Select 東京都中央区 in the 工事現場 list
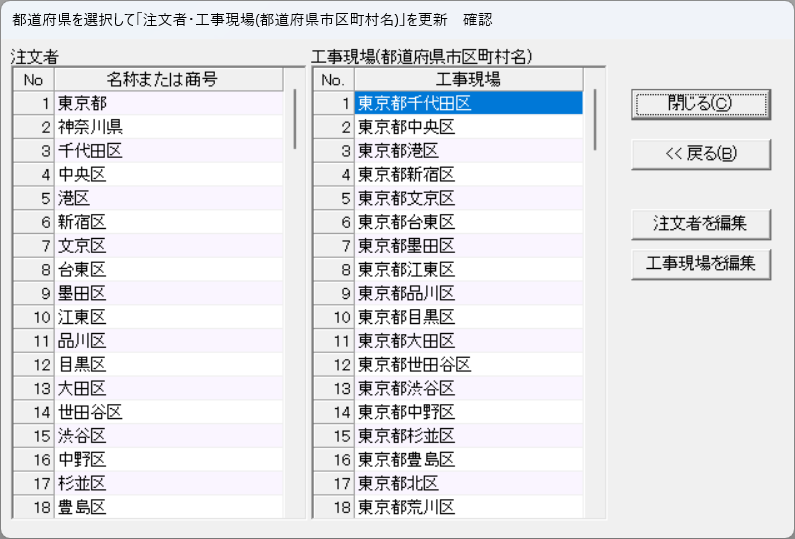Screen dimensions: 795x539 click(x=468, y=127)
